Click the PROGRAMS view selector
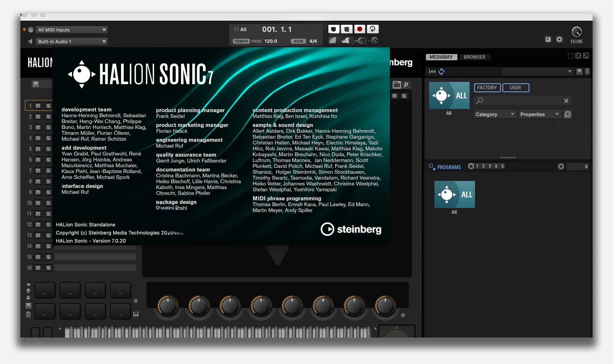 point(449,167)
